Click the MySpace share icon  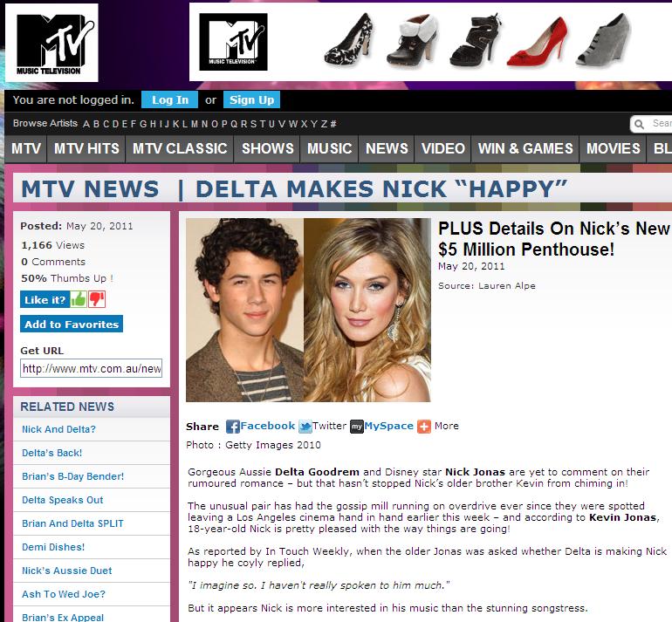(x=357, y=427)
